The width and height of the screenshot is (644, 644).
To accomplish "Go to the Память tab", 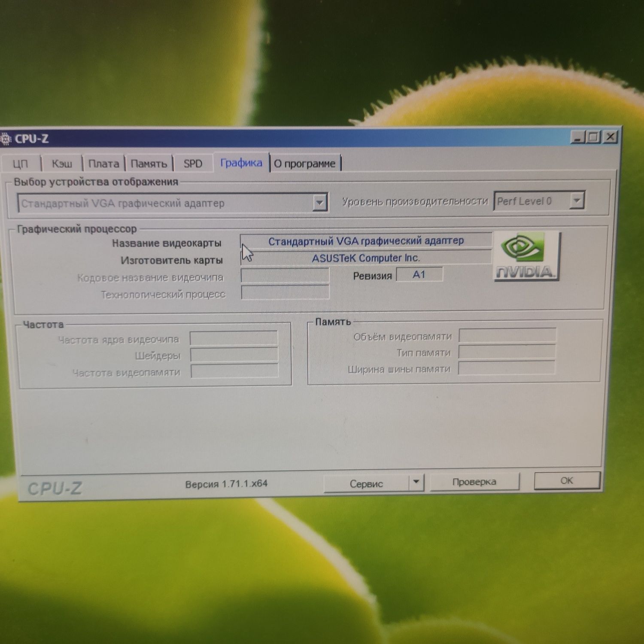I will tap(149, 164).
